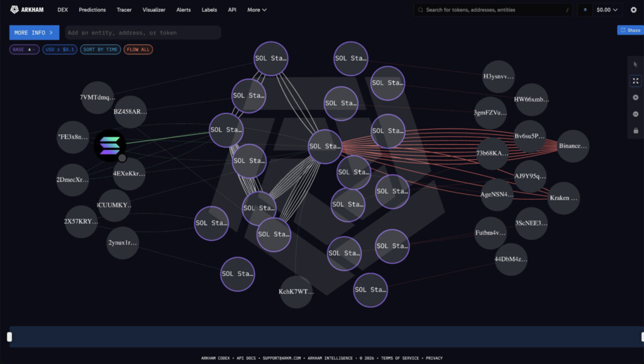Image resolution: width=644 pixels, height=364 pixels.
Task: Open the Labels page
Action: click(x=209, y=10)
